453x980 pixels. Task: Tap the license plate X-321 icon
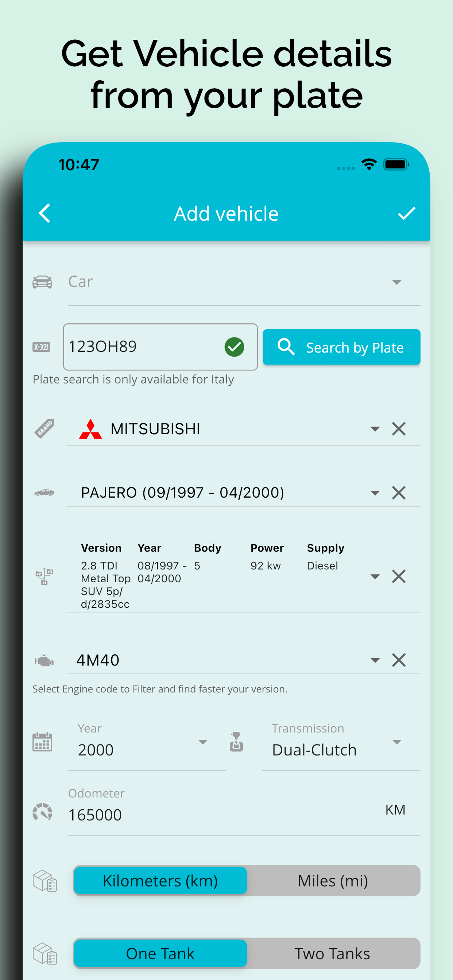click(x=42, y=347)
